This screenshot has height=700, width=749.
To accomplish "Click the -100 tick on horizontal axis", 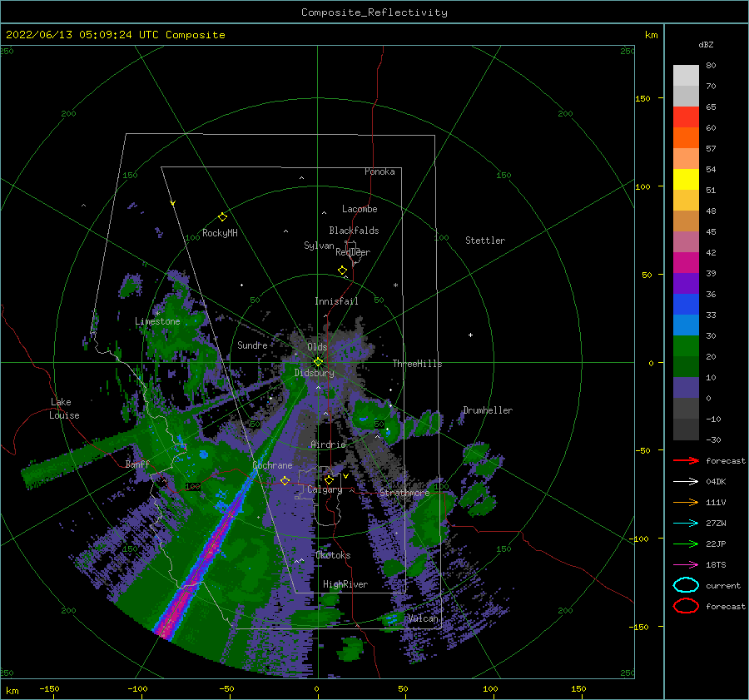I will (137, 688).
